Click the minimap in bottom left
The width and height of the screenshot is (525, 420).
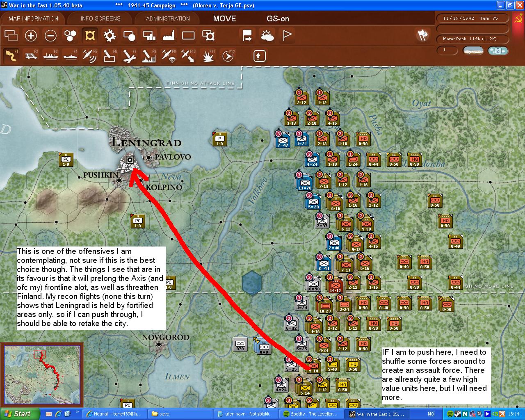click(42, 375)
